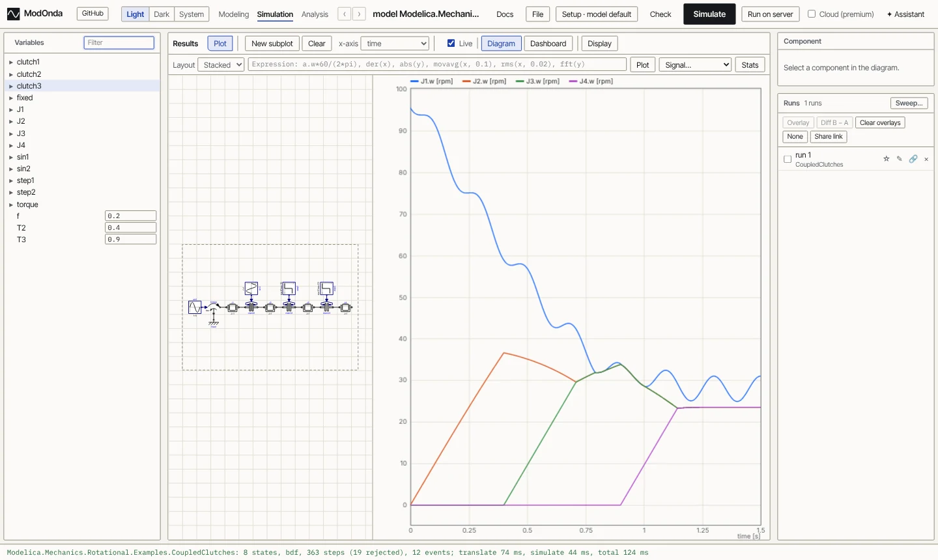
Task: Open the Assistant sparkle button
Action: pyautogui.click(x=905, y=14)
